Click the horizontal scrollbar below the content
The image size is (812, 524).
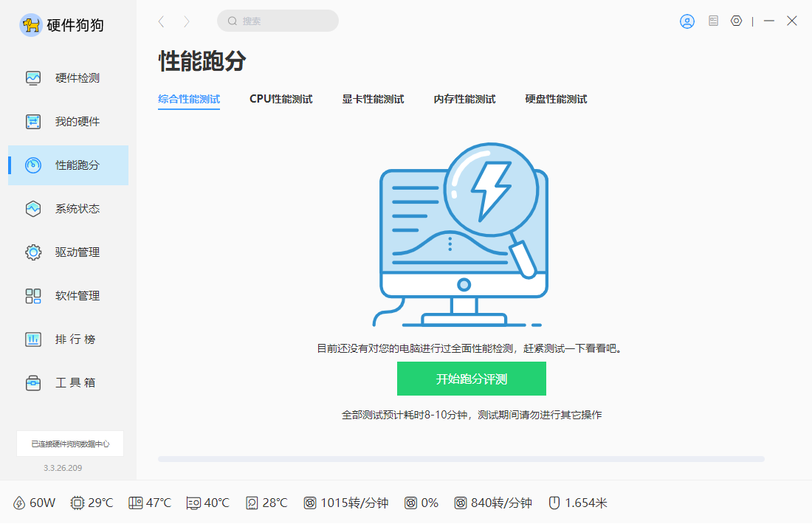[x=461, y=458]
